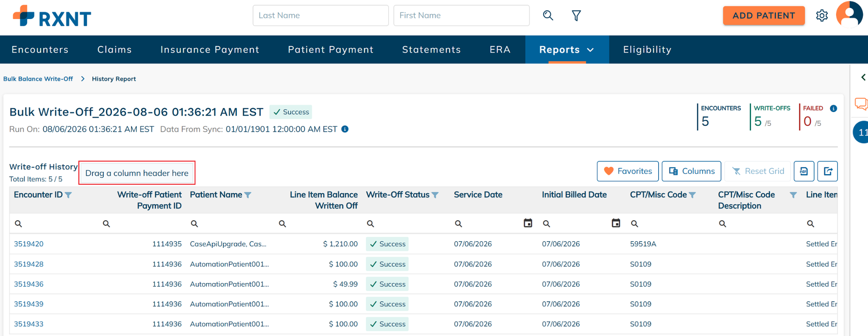The width and height of the screenshot is (868, 336).
Task: Click search icon under Write-off Patient Payment ID
Action: tap(106, 224)
